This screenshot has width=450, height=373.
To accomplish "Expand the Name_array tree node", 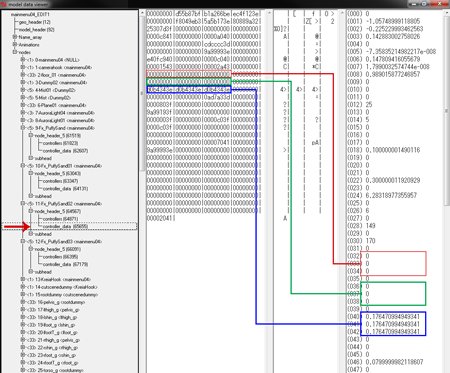I will point(15,37).
